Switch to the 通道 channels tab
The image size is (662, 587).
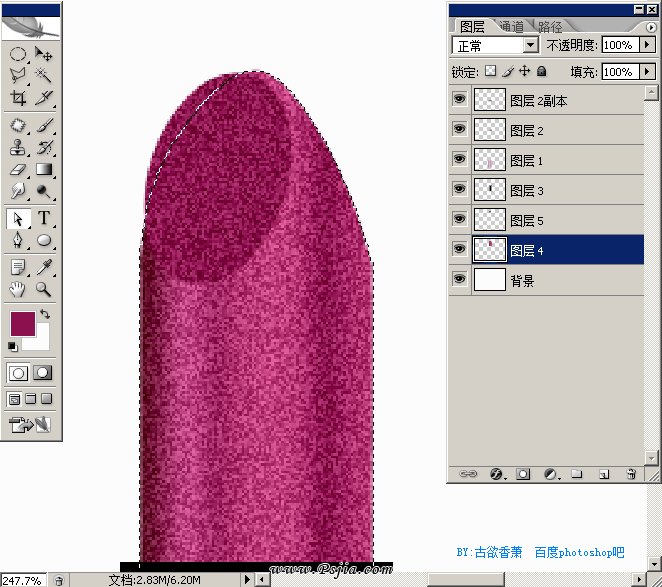click(x=511, y=27)
